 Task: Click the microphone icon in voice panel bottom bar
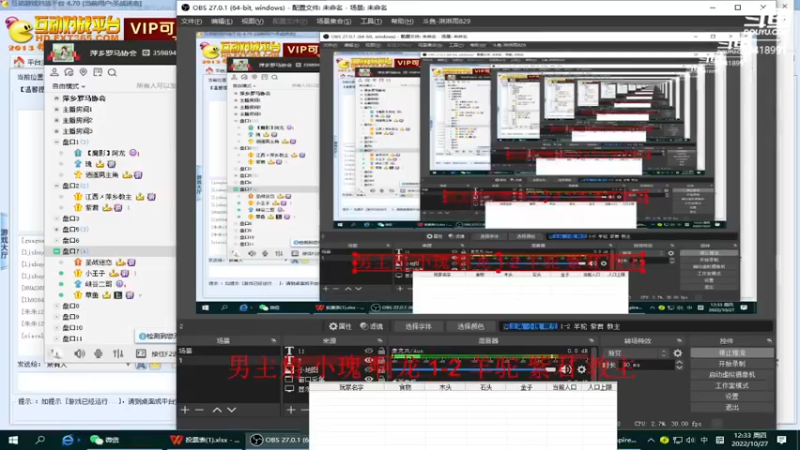(x=98, y=354)
